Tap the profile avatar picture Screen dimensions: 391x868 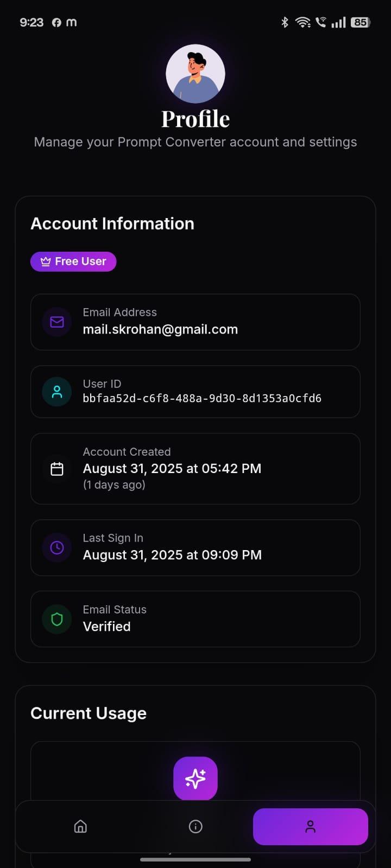tap(195, 74)
